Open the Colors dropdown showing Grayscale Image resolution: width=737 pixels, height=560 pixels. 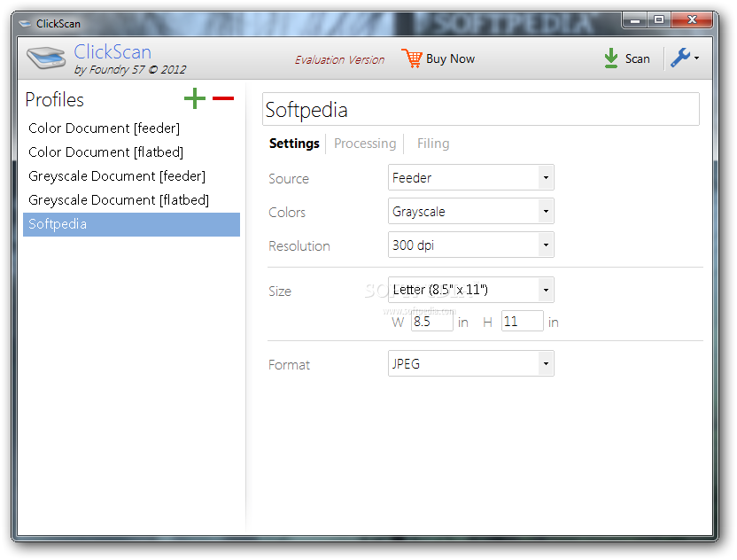471,211
